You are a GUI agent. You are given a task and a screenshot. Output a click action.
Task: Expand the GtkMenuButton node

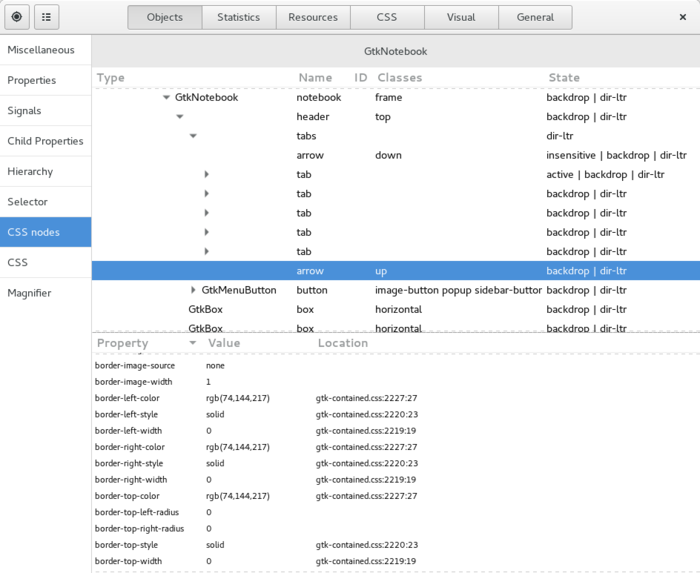click(193, 290)
